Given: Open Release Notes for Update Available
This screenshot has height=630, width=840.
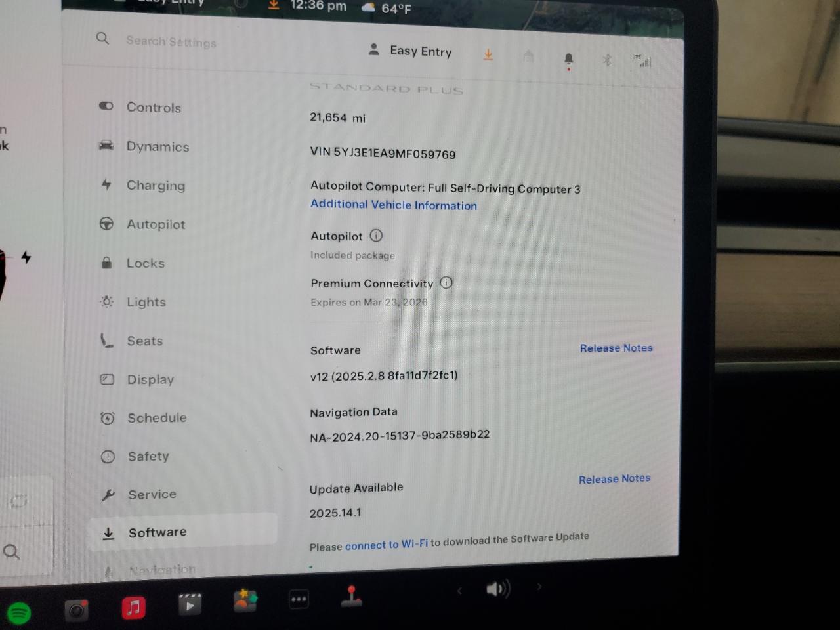Looking at the screenshot, I should [x=615, y=479].
